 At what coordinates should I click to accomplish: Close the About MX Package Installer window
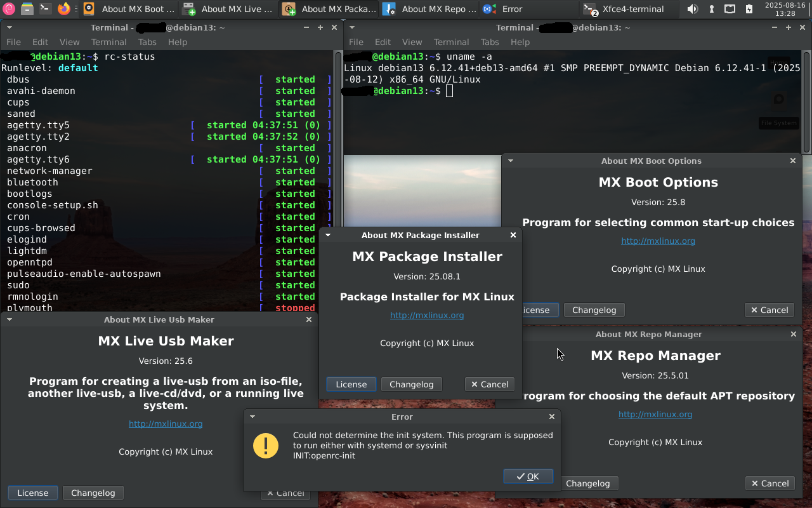pos(513,235)
